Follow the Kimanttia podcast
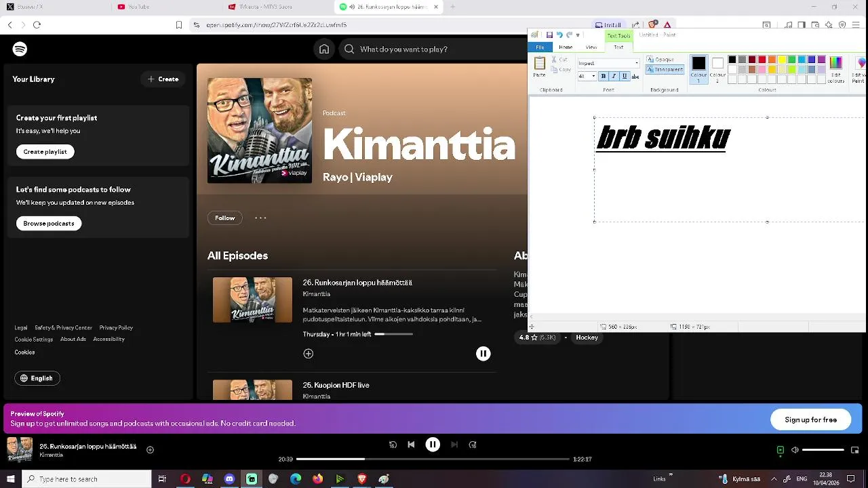Image resolution: width=868 pixels, height=488 pixels. pyautogui.click(x=224, y=218)
